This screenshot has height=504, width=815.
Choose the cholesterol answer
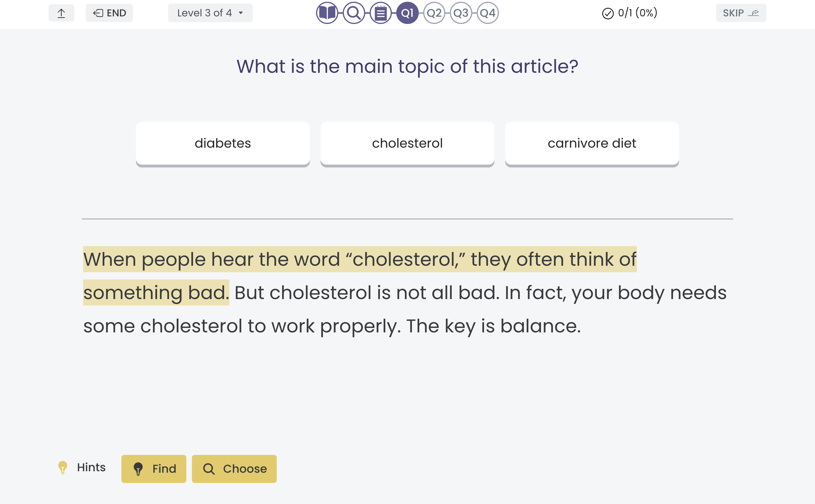(x=407, y=143)
